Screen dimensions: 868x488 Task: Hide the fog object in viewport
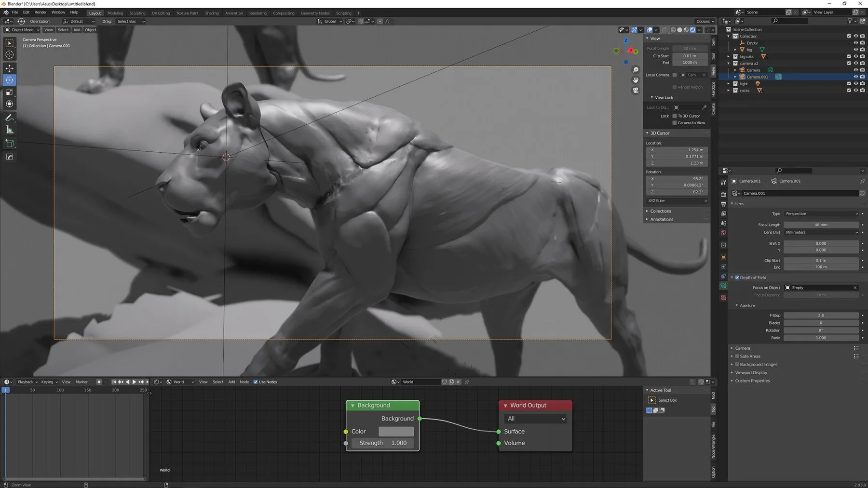[856, 50]
